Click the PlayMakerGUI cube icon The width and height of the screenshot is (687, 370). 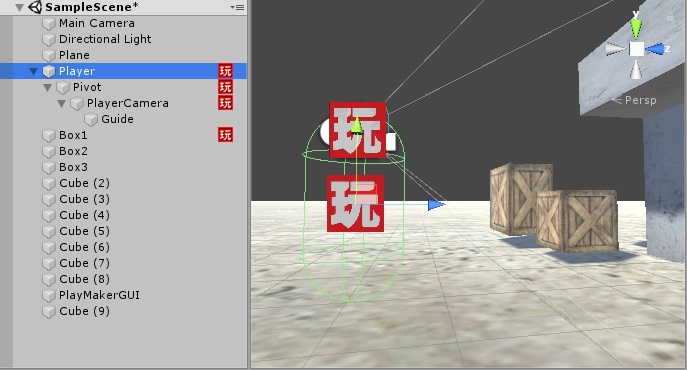click(49, 295)
